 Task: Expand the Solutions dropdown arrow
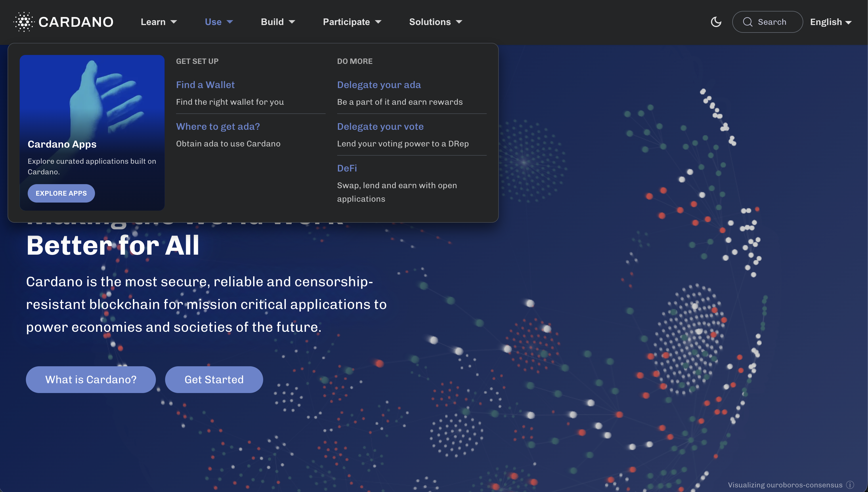tap(459, 22)
